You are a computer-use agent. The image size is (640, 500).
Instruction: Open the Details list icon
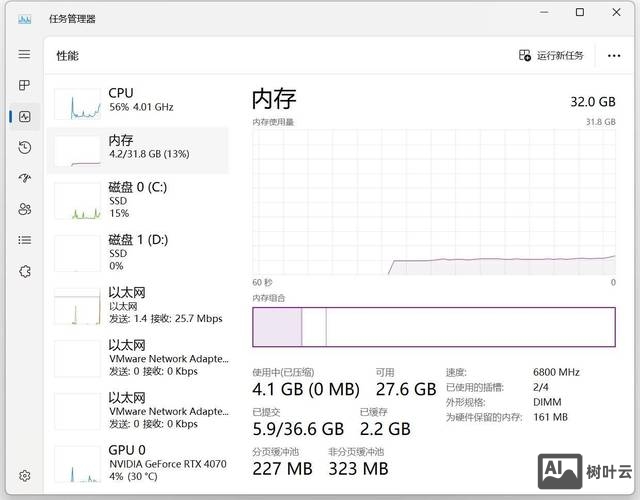tap(24, 240)
